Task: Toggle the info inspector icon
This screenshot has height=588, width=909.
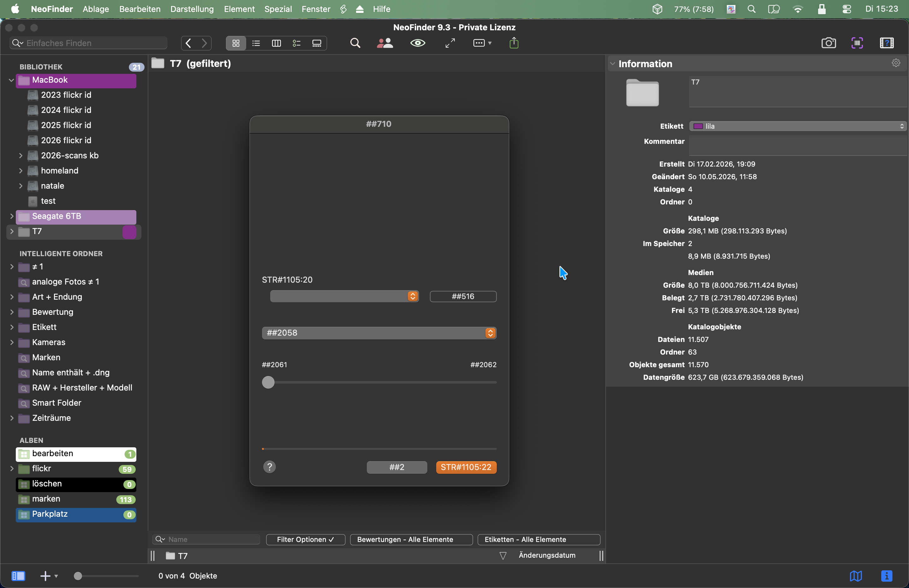Action: point(887,576)
